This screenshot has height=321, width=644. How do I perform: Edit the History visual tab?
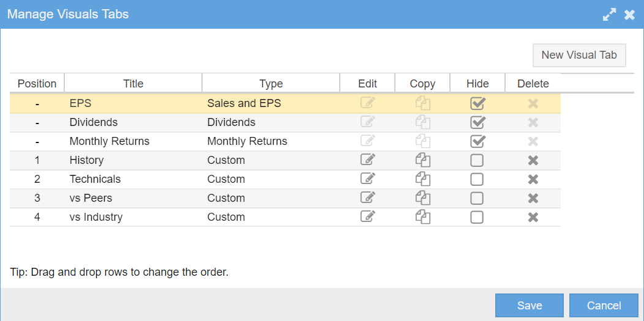pyautogui.click(x=367, y=160)
